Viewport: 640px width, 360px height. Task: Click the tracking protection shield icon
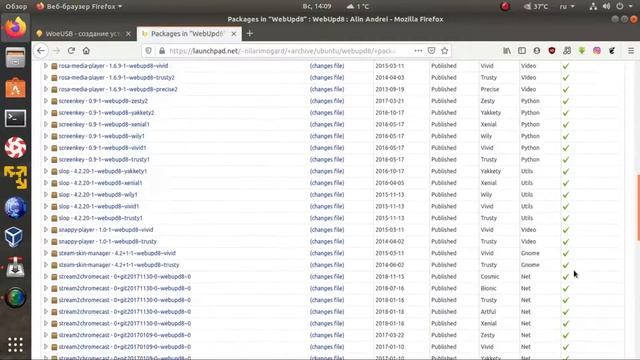[x=149, y=51]
